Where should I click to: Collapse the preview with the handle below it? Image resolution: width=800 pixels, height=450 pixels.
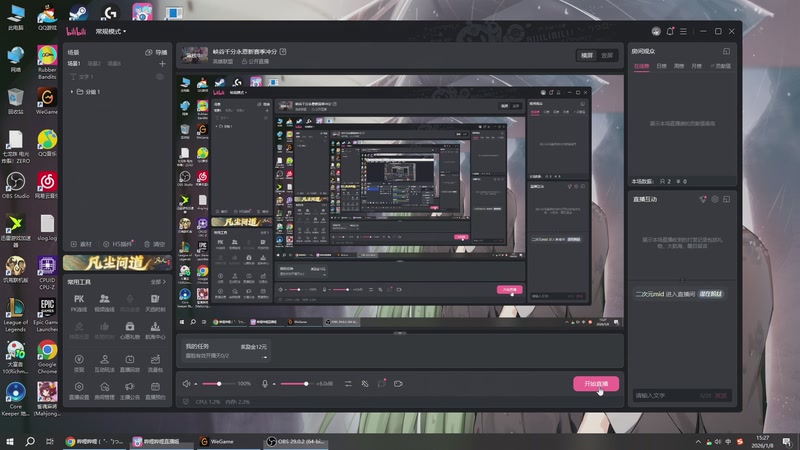[x=399, y=333]
